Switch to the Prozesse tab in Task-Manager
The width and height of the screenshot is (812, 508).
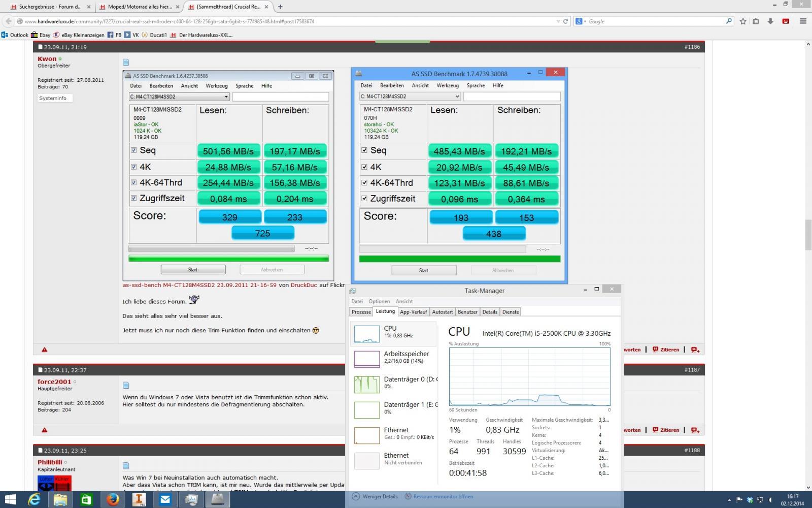pos(361,312)
